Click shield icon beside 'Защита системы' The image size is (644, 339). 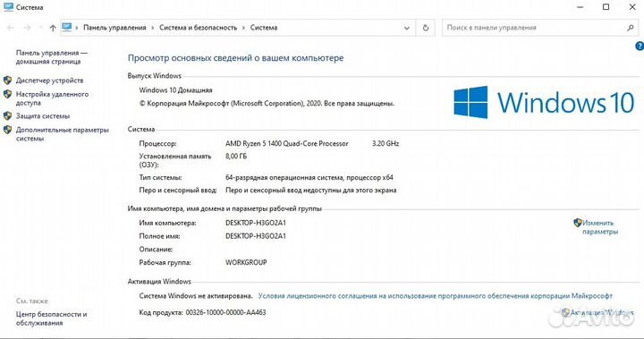(x=7, y=116)
